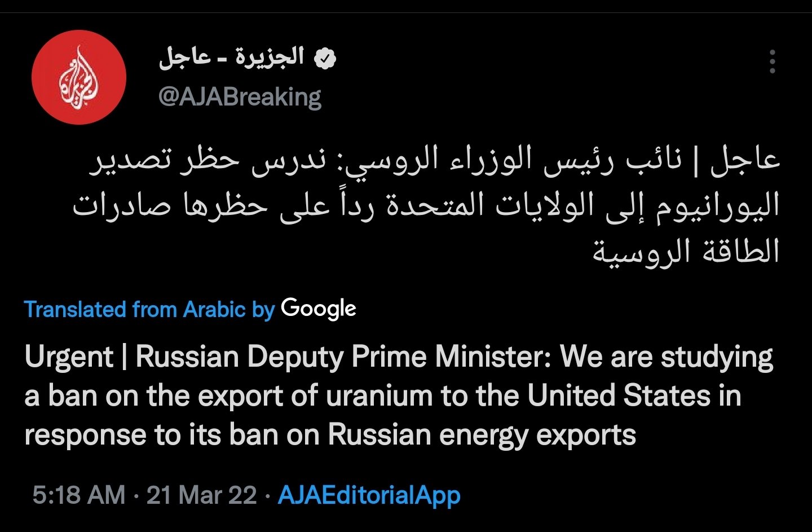812x532 pixels.
Task: Click the verified badge next to the name
Action: click(325, 59)
